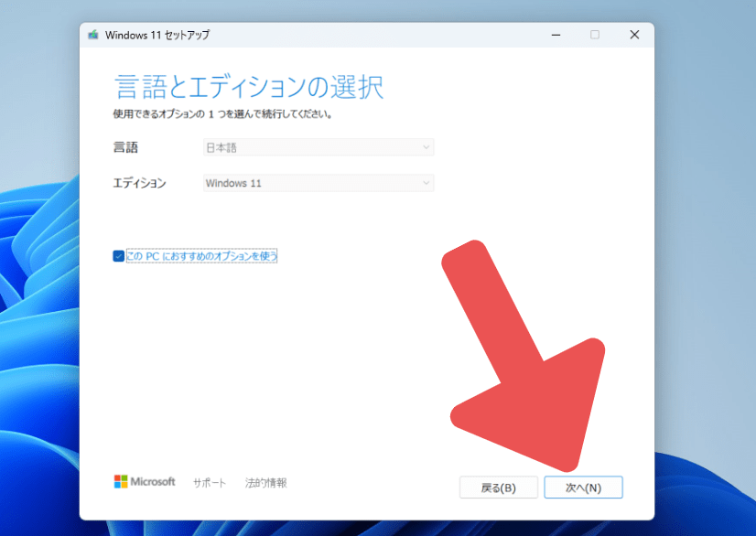Click the Windows 11 setup title bar icon

click(93, 35)
